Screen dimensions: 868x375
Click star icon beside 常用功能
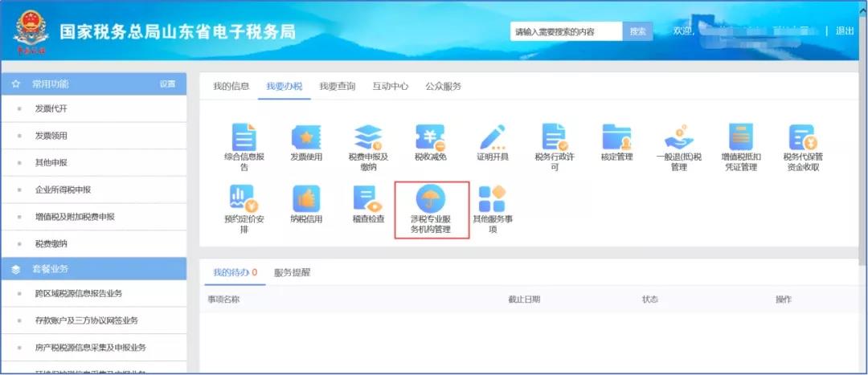(x=16, y=84)
